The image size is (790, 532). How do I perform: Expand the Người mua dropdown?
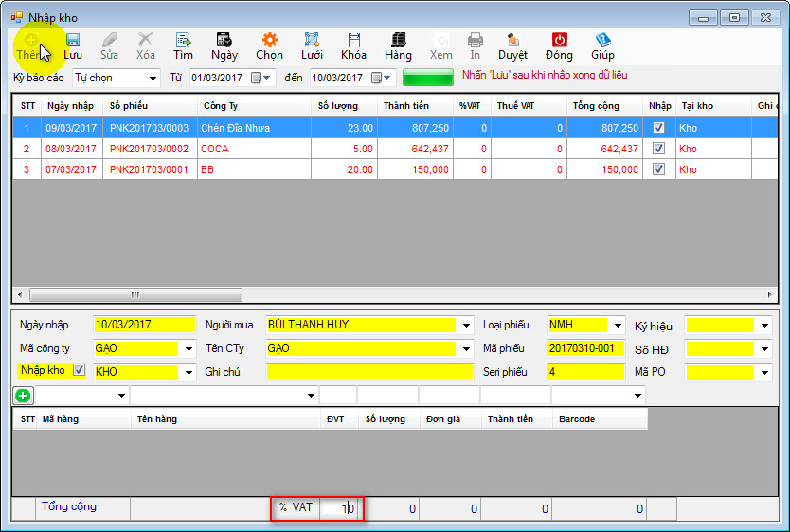[467, 325]
